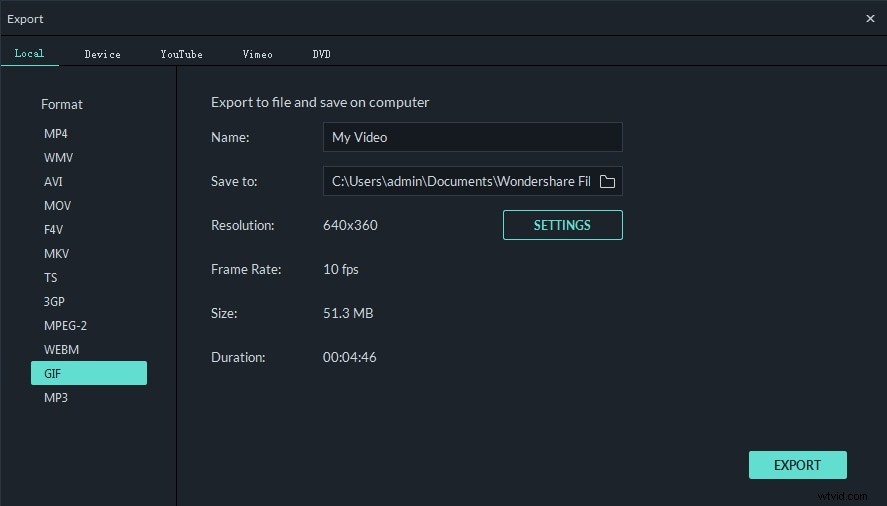Click the Name field containing My Video
Screen dimensions: 887x506
coord(472,137)
